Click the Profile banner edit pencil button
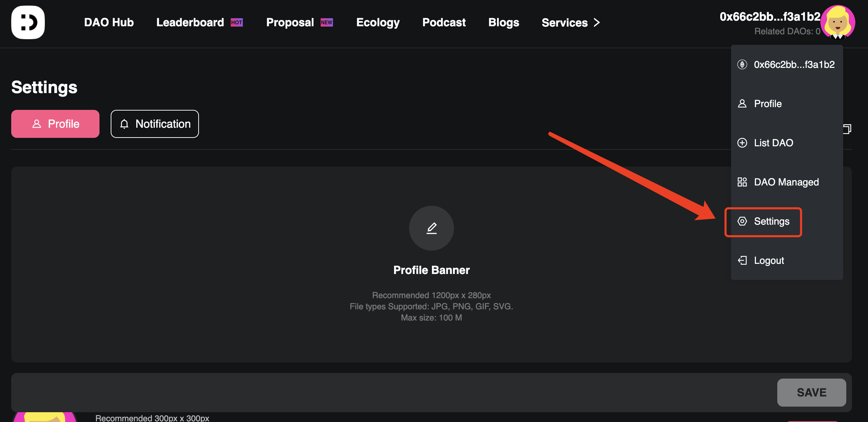The height and width of the screenshot is (422, 868). click(x=431, y=227)
